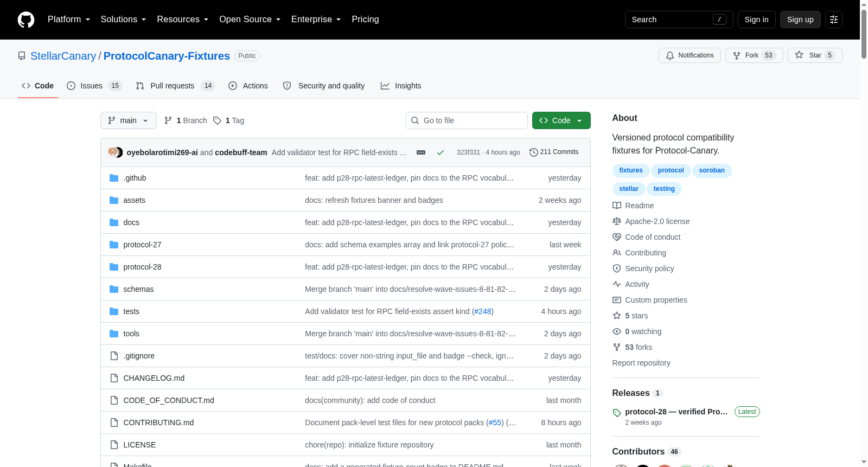Switch to the Pull requests tab
Image resolution: width=868 pixels, height=467 pixels.
[x=175, y=86]
